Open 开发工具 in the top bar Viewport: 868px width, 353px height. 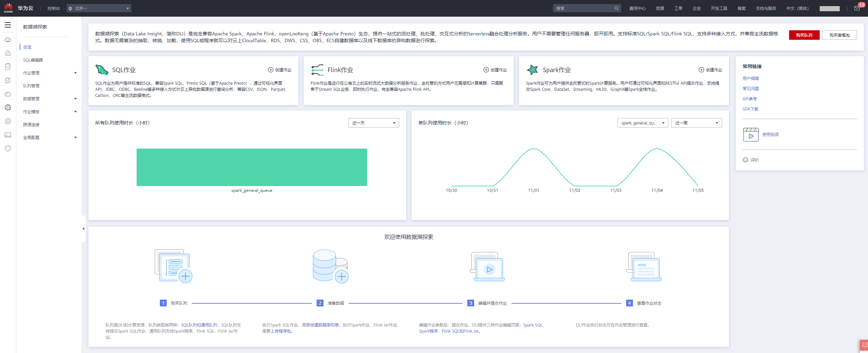[x=719, y=8]
